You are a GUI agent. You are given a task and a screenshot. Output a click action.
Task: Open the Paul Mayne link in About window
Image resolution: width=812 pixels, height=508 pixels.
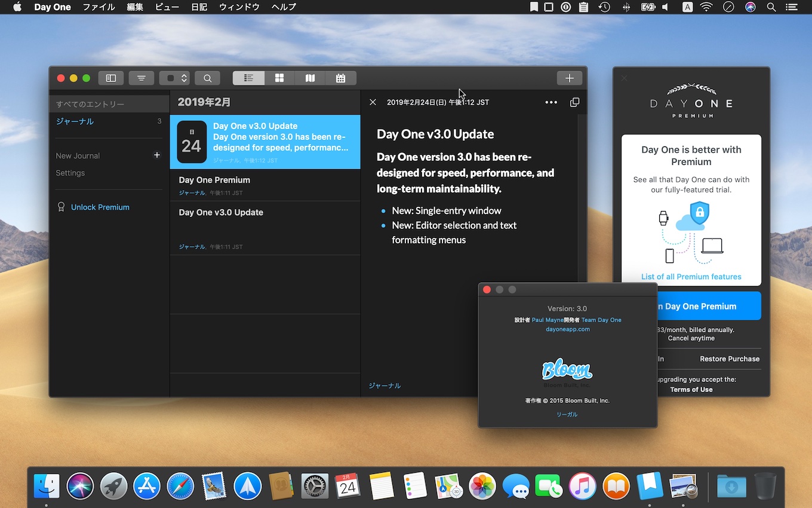[548, 320]
